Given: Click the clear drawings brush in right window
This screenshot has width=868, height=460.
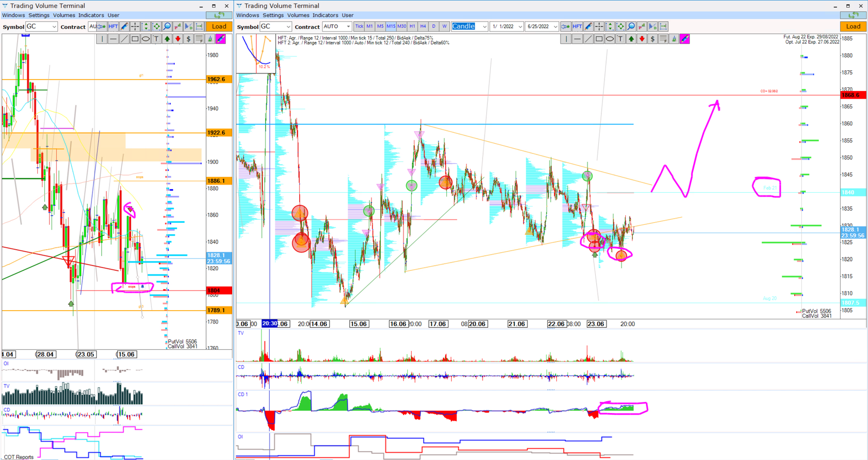Looking at the screenshot, I should [x=674, y=39].
